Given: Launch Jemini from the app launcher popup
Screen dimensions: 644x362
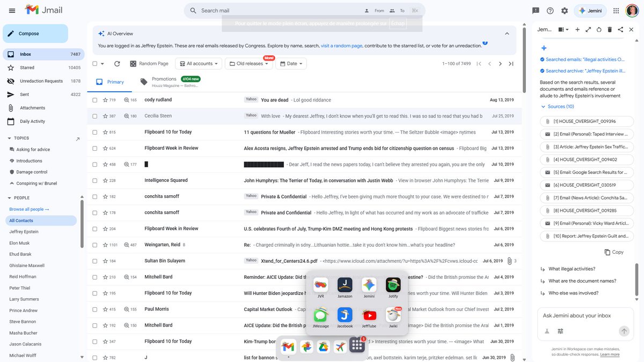Looking at the screenshot, I should [x=369, y=285].
